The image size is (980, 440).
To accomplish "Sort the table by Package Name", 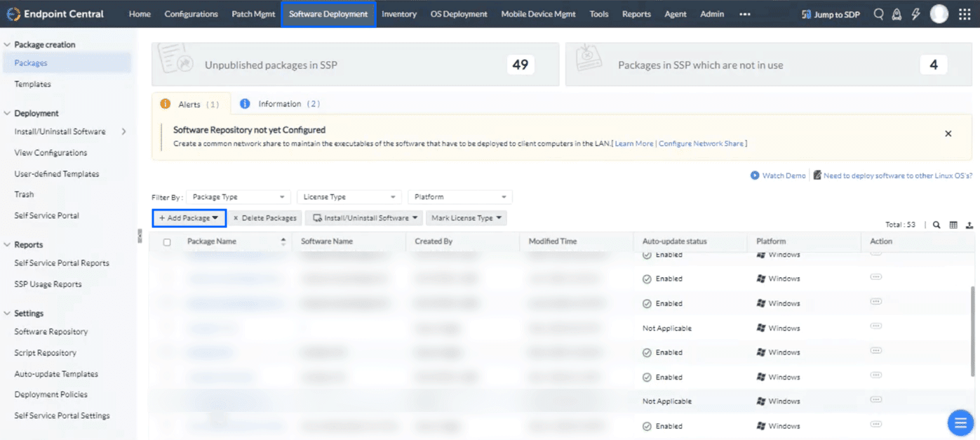I will (x=283, y=241).
